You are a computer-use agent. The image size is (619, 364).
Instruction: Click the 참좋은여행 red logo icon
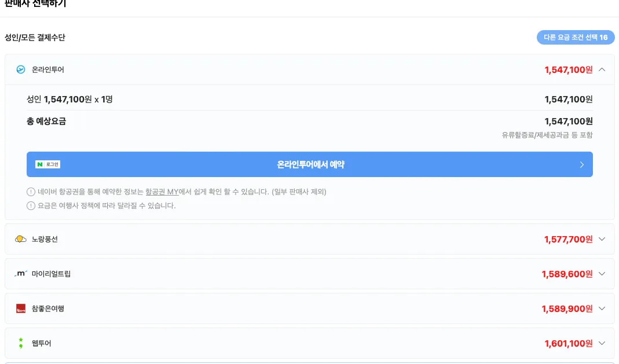coord(20,308)
